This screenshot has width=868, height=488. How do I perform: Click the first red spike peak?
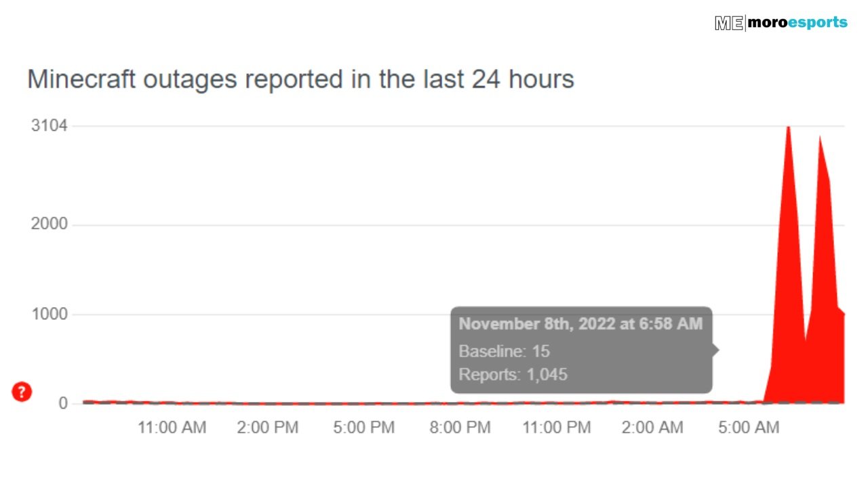click(788, 130)
